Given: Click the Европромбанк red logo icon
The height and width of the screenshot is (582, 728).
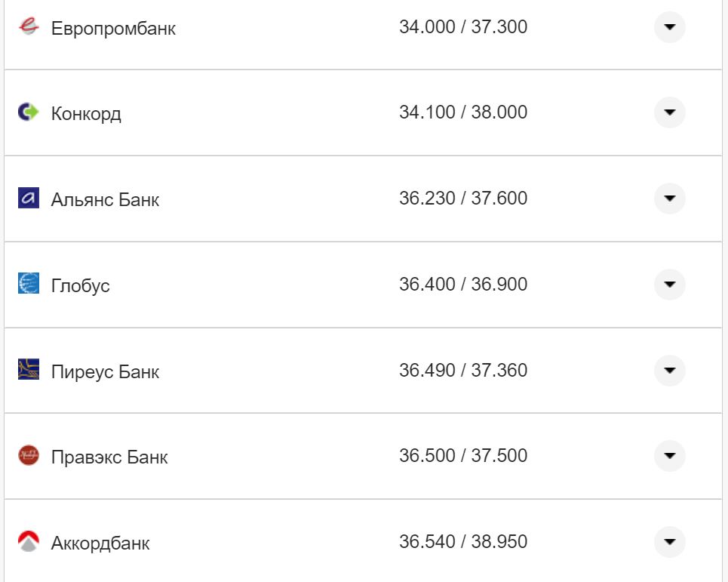Looking at the screenshot, I should click(28, 27).
